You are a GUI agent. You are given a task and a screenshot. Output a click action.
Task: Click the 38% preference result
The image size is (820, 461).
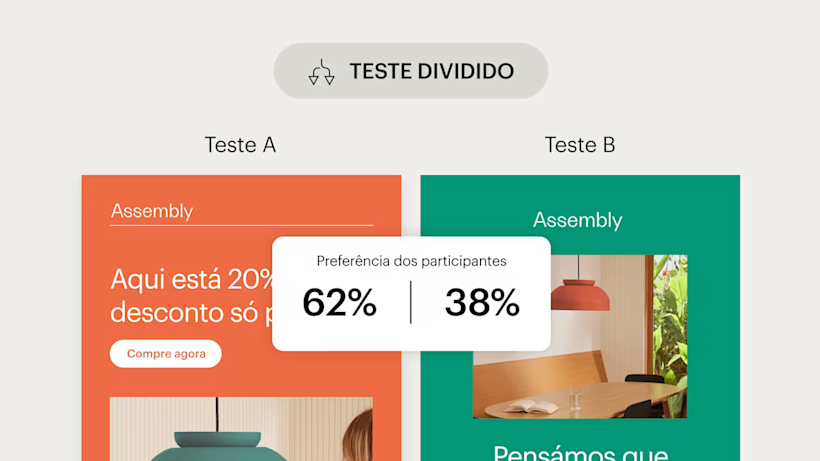click(x=482, y=302)
